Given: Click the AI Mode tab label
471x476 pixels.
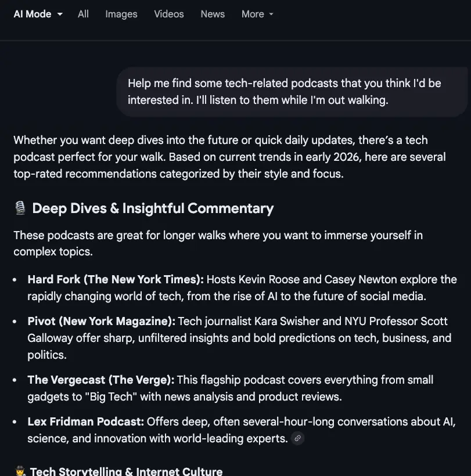Looking at the screenshot, I should coord(33,14).
